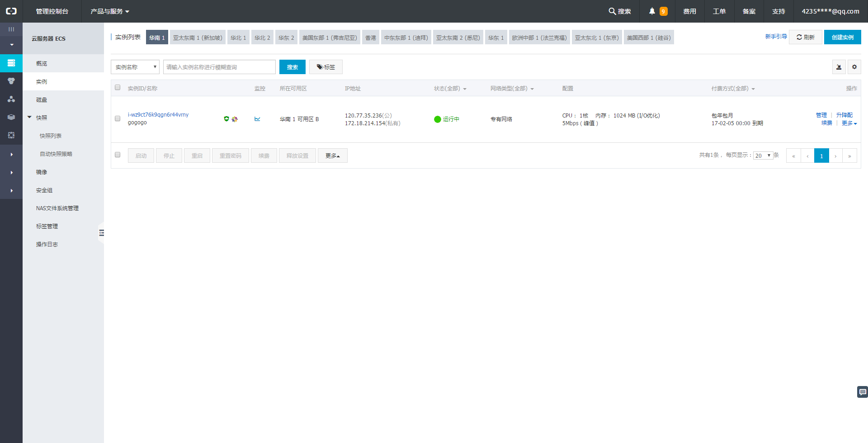Image resolution: width=868 pixels, height=443 pixels.
Task: Open the 更多 batch actions menu
Action: tap(333, 156)
